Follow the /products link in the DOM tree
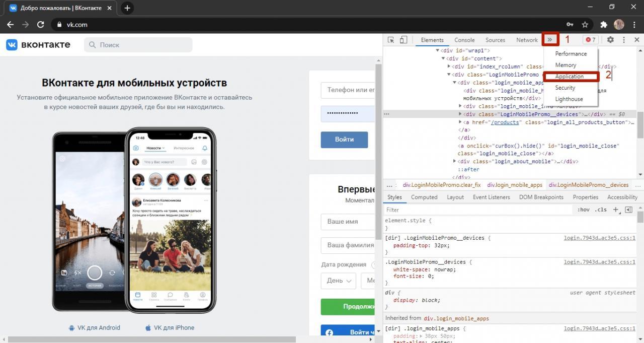 point(505,122)
